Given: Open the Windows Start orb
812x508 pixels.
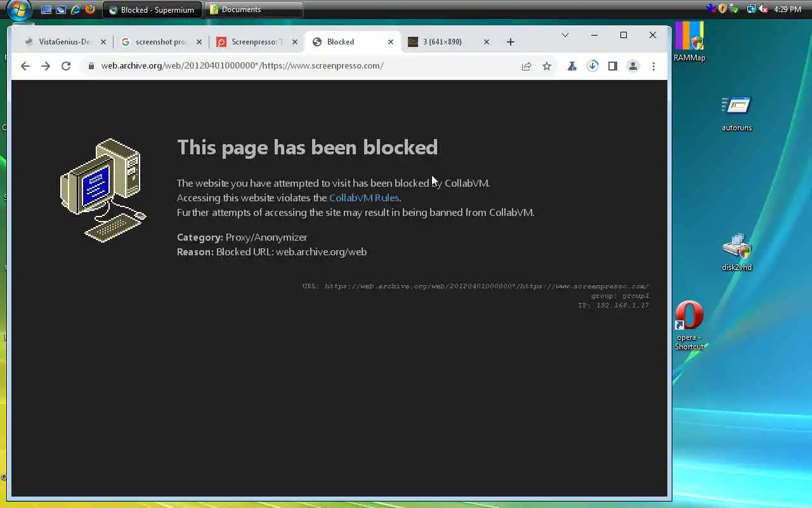Looking at the screenshot, I should pos(19,10).
